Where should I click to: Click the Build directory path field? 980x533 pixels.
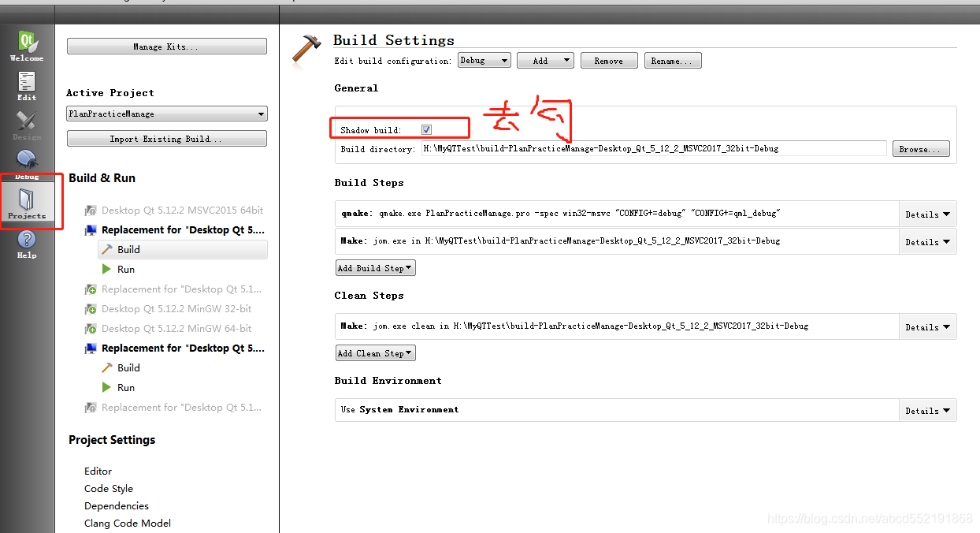[654, 148]
